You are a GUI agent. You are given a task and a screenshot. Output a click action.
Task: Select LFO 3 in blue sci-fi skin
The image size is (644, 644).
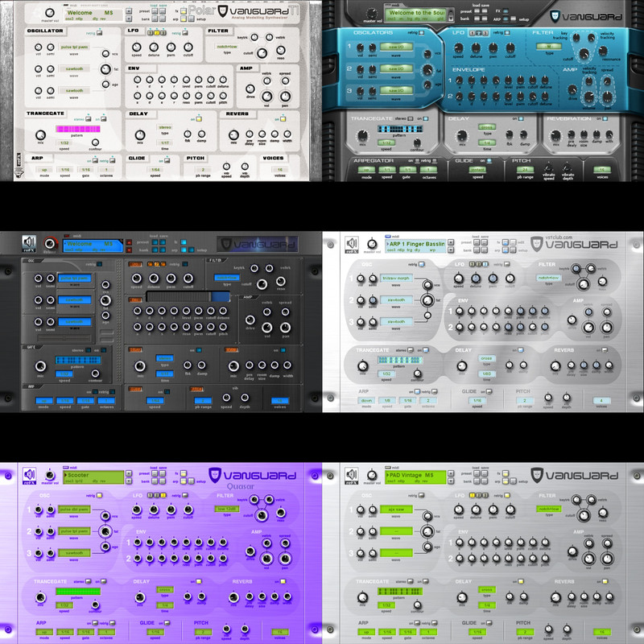[485, 33]
